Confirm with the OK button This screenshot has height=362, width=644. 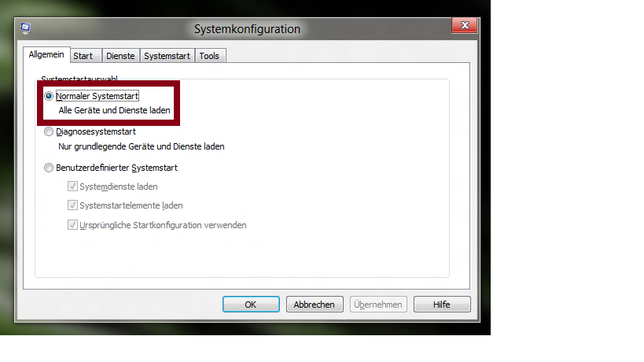point(251,305)
